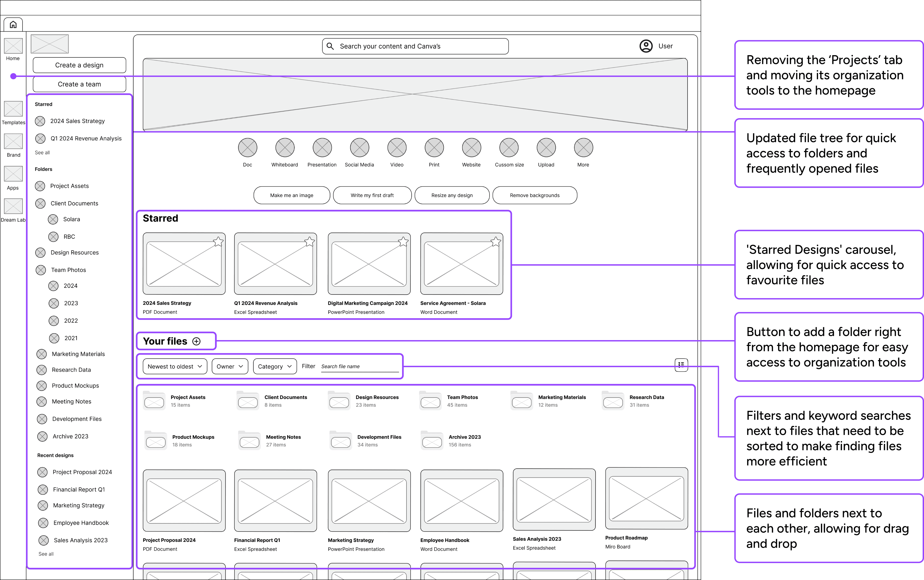Switch to list view using the view icon
The image size is (924, 580).
pyautogui.click(x=681, y=365)
